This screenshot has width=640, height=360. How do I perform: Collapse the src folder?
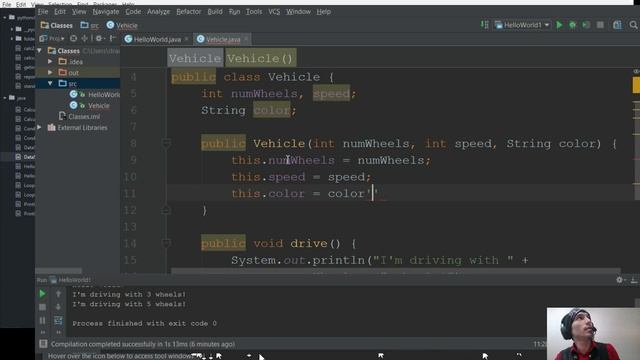pyautogui.click(x=50, y=83)
